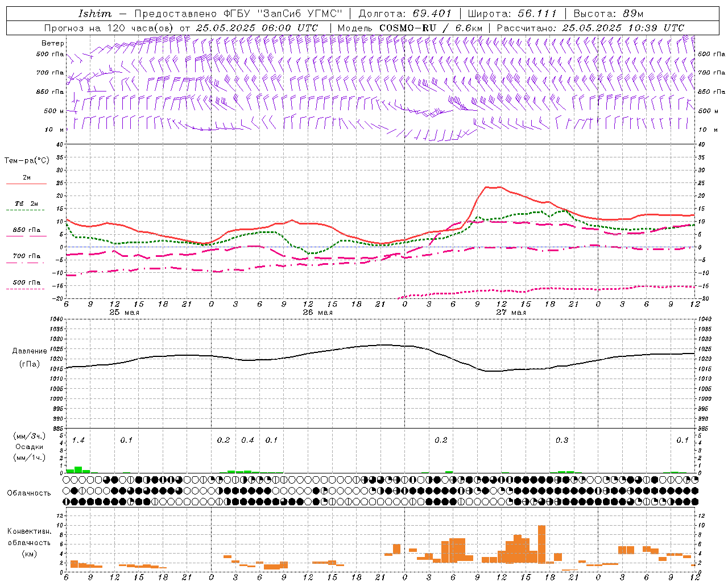Click the 500 гПа dotted legend line in temperature legend
This screenshot has height=582, width=728.
coord(25,289)
